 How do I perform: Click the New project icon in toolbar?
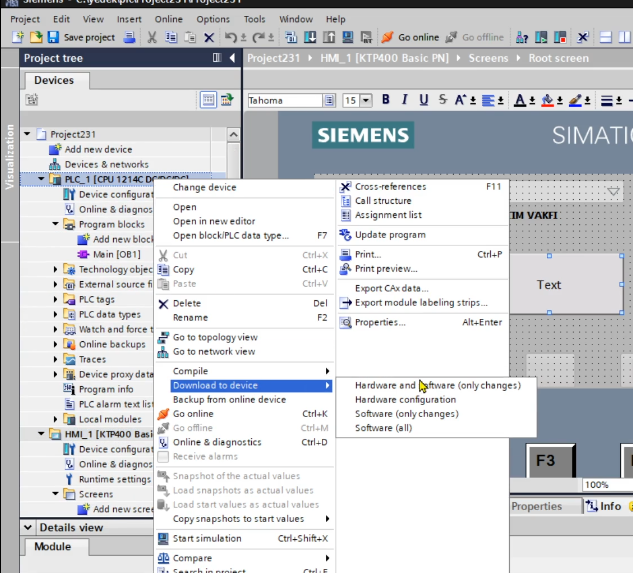(18, 37)
